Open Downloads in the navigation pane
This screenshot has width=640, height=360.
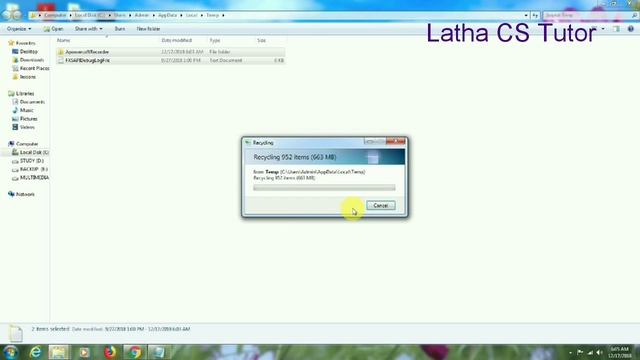[31, 60]
